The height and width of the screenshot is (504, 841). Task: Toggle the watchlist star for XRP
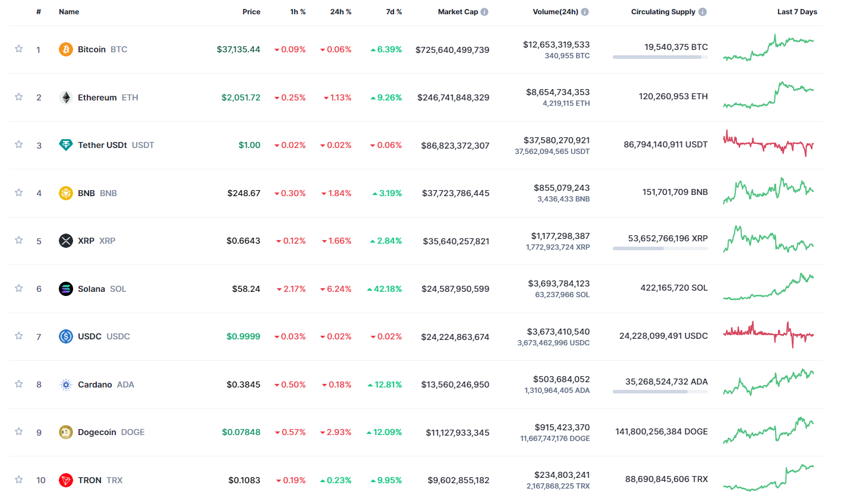(19, 240)
